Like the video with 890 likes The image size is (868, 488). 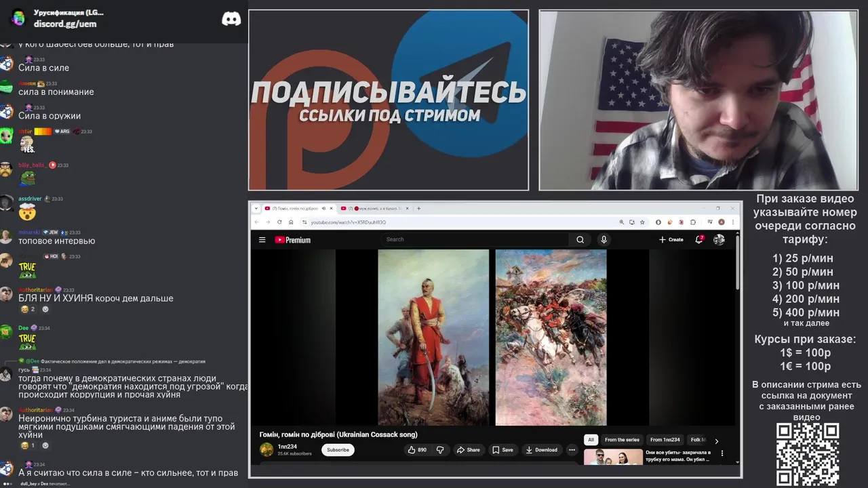[417, 449]
